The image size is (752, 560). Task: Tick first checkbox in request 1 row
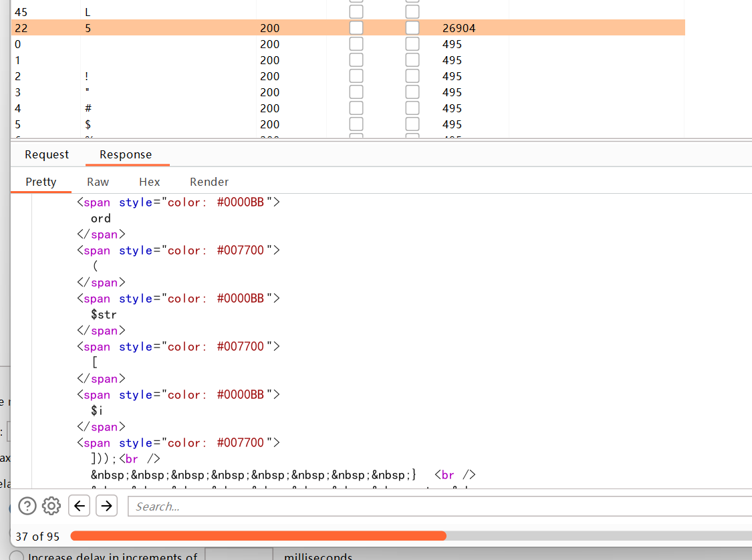(x=356, y=60)
